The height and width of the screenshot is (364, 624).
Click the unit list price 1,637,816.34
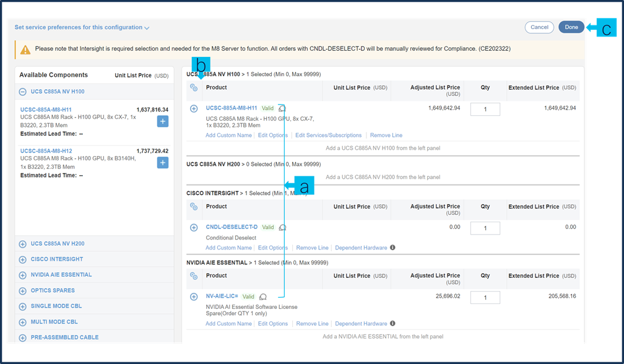152,110
